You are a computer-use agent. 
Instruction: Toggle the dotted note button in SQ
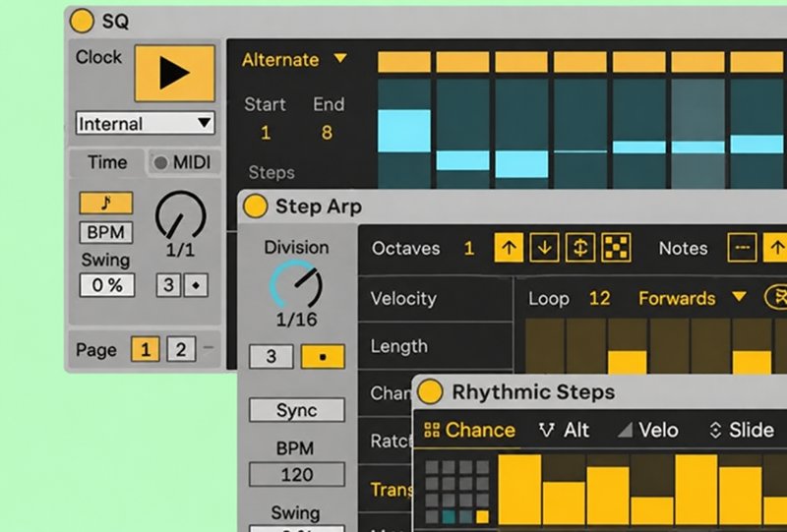(x=196, y=285)
